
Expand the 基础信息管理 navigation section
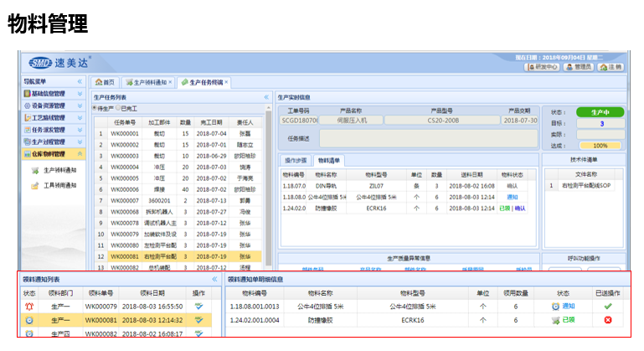(80, 94)
